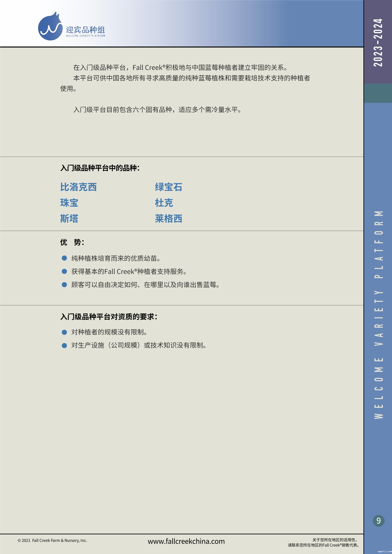The height and width of the screenshot is (554, 392).
Task: Click the 入门级品种平台对资质的要求 heading
Action: 109,317
